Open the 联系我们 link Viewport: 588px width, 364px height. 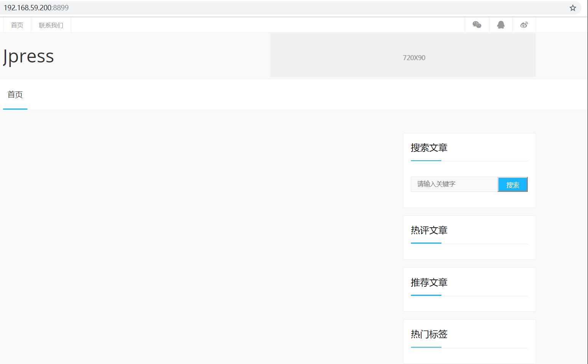(x=51, y=25)
